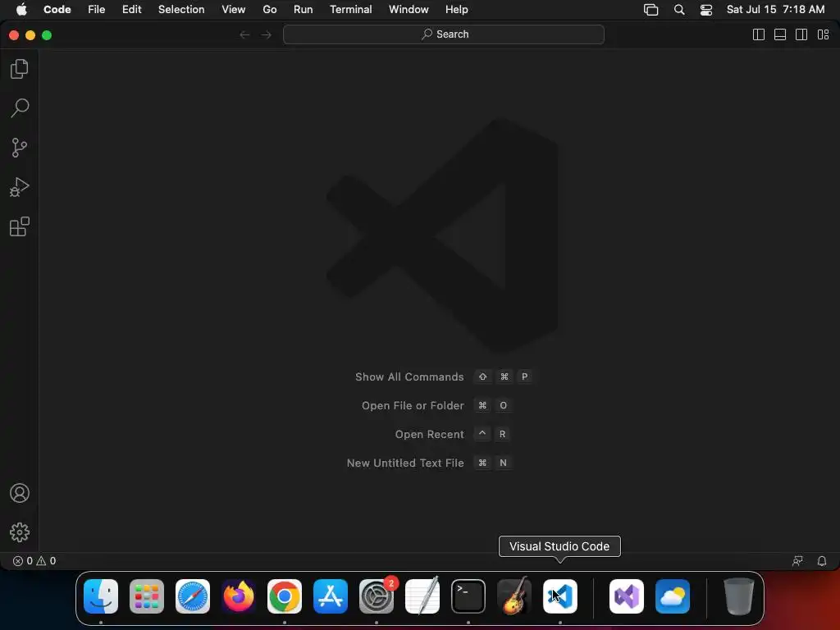Screen dimensions: 840x630
Task: Click the errors and warnings status indicator
Action: (x=34, y=561)
